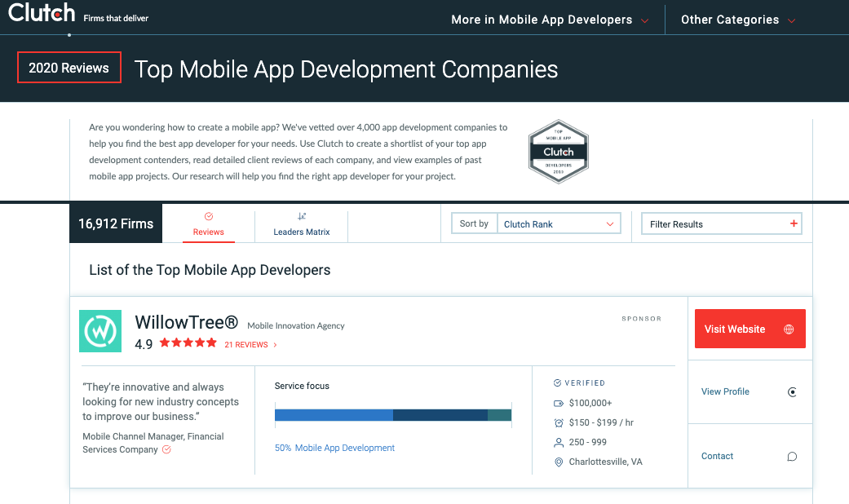The image size is (849, 504).
Task: Click the hourly rate clock icon
Action: pyautogui.click(x=559, y=422)
